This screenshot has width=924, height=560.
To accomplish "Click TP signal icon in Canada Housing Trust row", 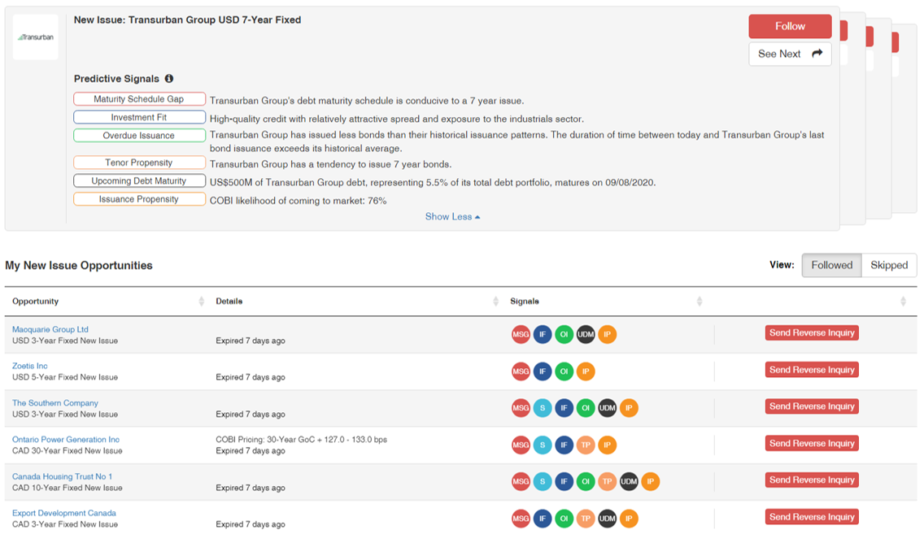I will [608, 482].
